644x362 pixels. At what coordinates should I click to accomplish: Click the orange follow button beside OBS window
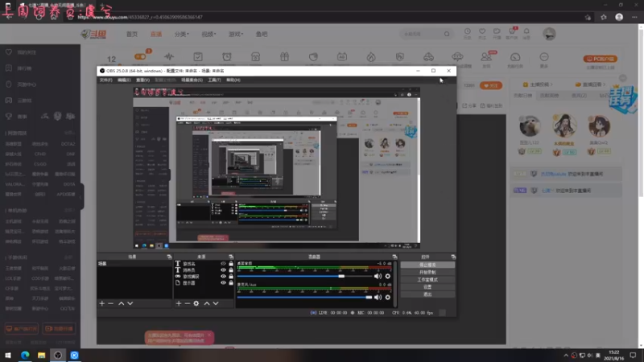click(491, 85)
